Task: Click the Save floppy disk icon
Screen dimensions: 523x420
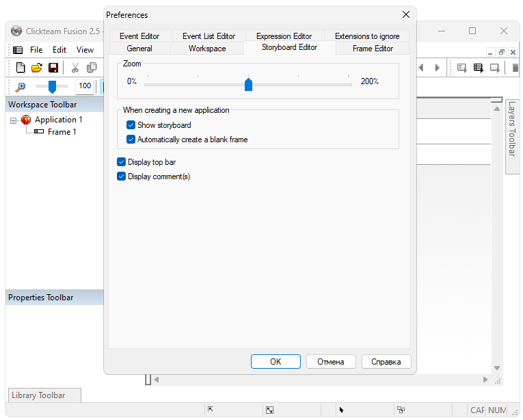Action: [x=53, y=68]
